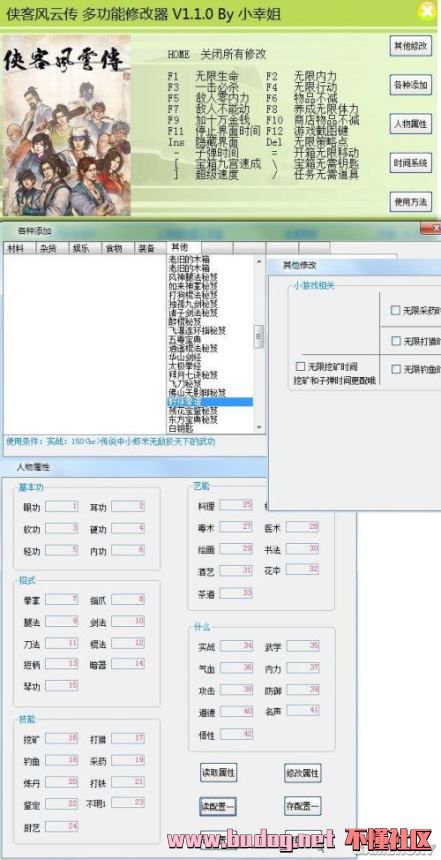The height and width of the screenshot is (860, 441).
Task: Switch to the 装备 tab
Action: tap(150, 248)
